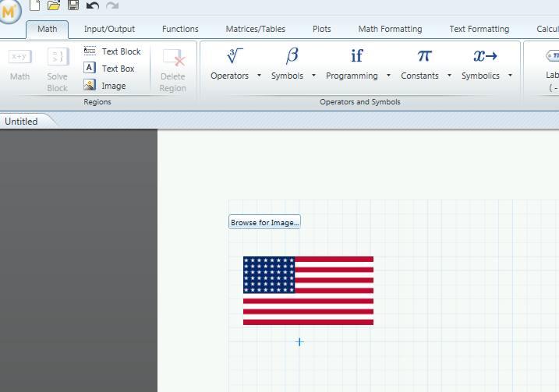Click the Browse for Image button
The width and height of the screenshot is (559, 392).
pyautogui.click(x=264, y=222)
